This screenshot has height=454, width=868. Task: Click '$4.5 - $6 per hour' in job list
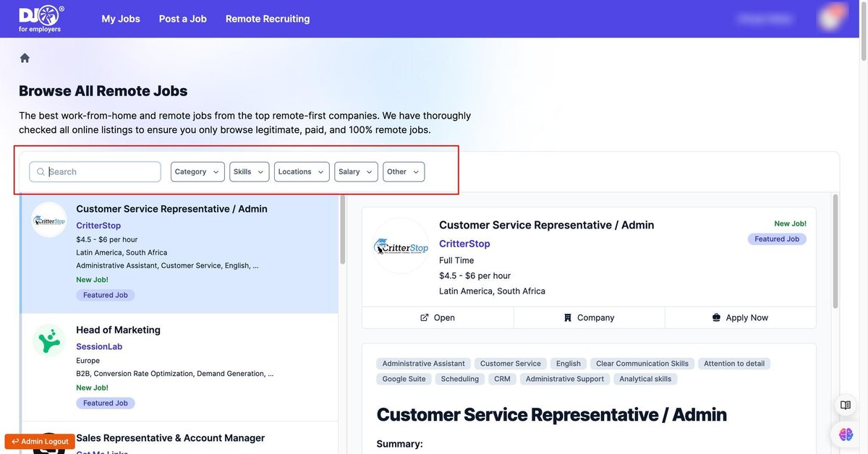click(x=106, y=239)
